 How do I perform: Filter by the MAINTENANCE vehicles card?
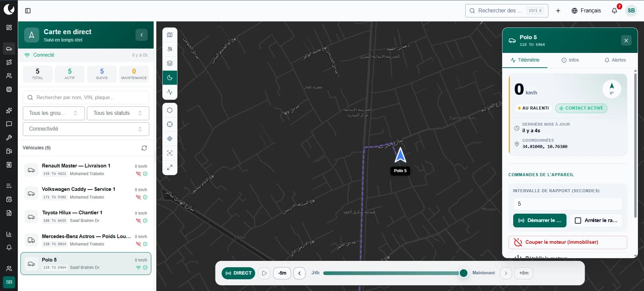[134, 74]
